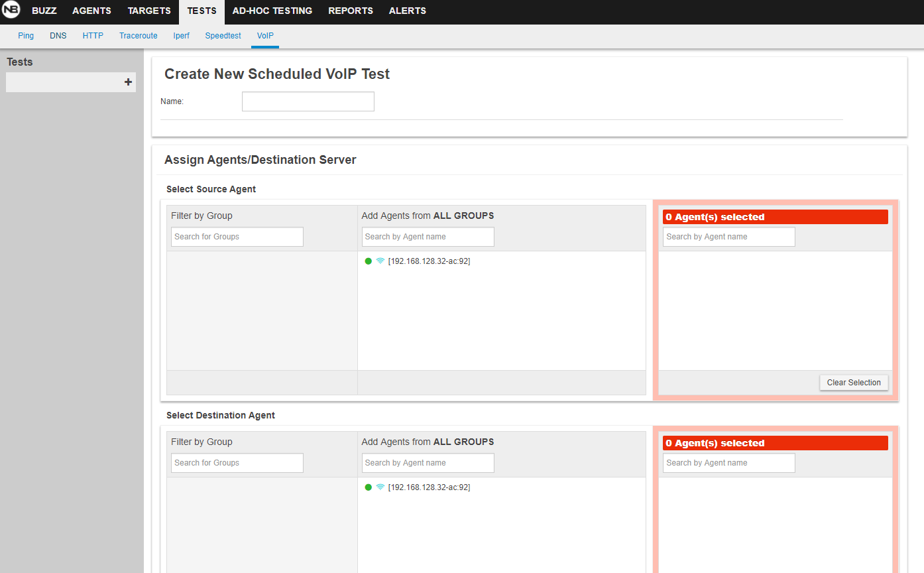Navigate to REPORTS
924x573 pixels.
click(x=351, y=11)
